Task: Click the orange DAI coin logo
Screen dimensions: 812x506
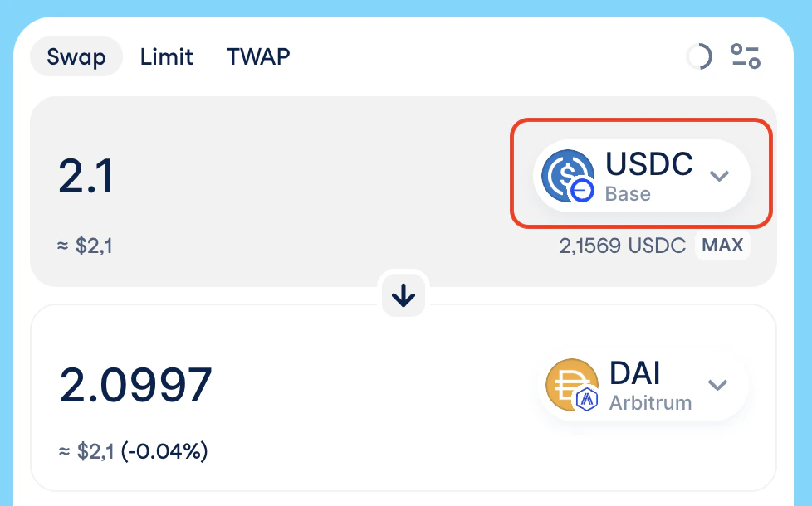Action: (572, 384)
